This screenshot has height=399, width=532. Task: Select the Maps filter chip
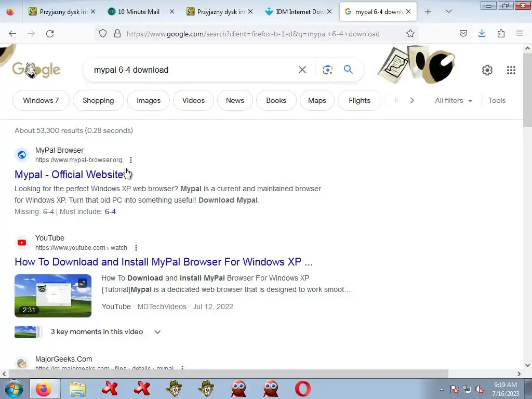pyautogui.click(x=317, y=100)
